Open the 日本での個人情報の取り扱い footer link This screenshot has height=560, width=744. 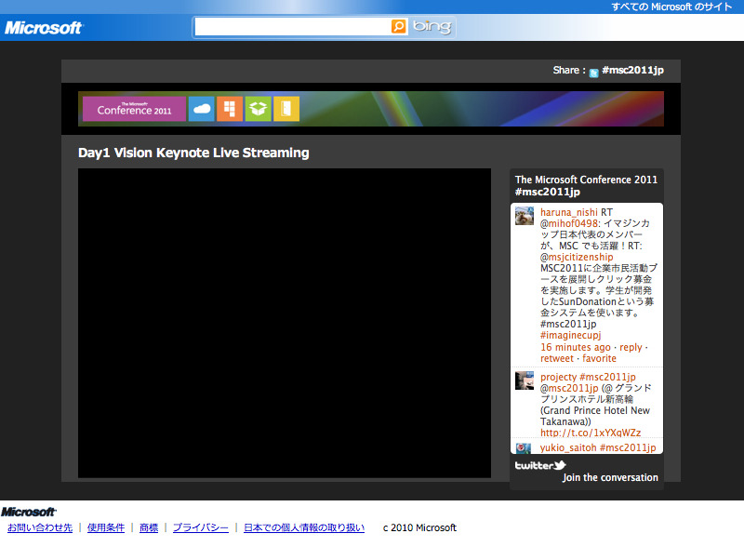(x=304, y=527)
